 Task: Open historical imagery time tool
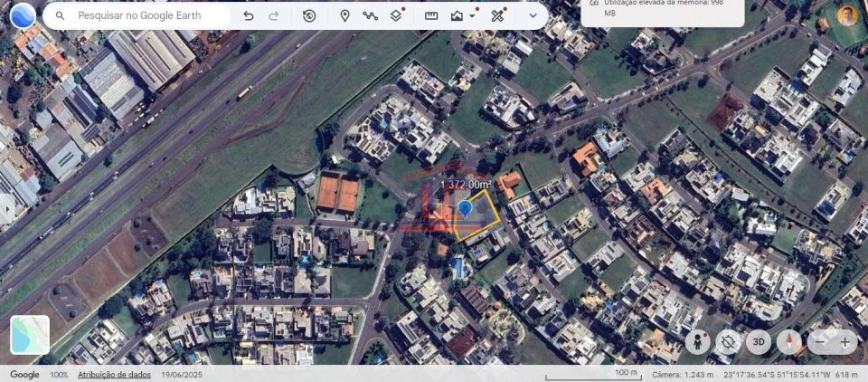pyautogui.click(x=309, y=16)
